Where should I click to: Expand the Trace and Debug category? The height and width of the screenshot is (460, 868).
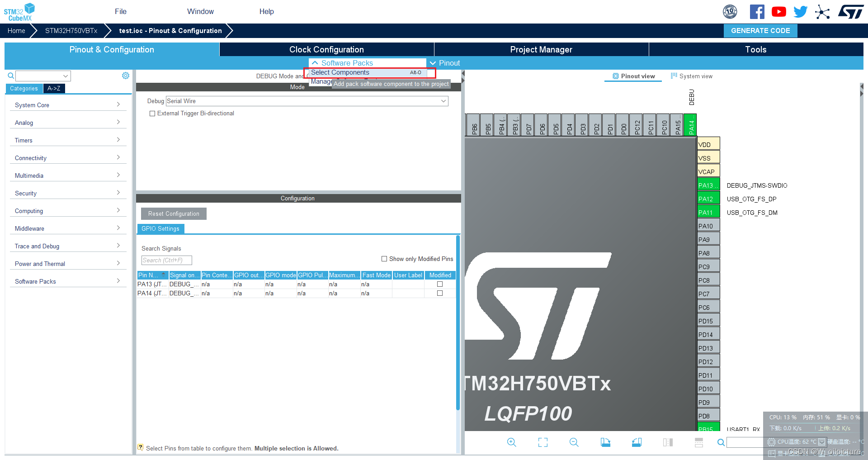pos(68,246)
